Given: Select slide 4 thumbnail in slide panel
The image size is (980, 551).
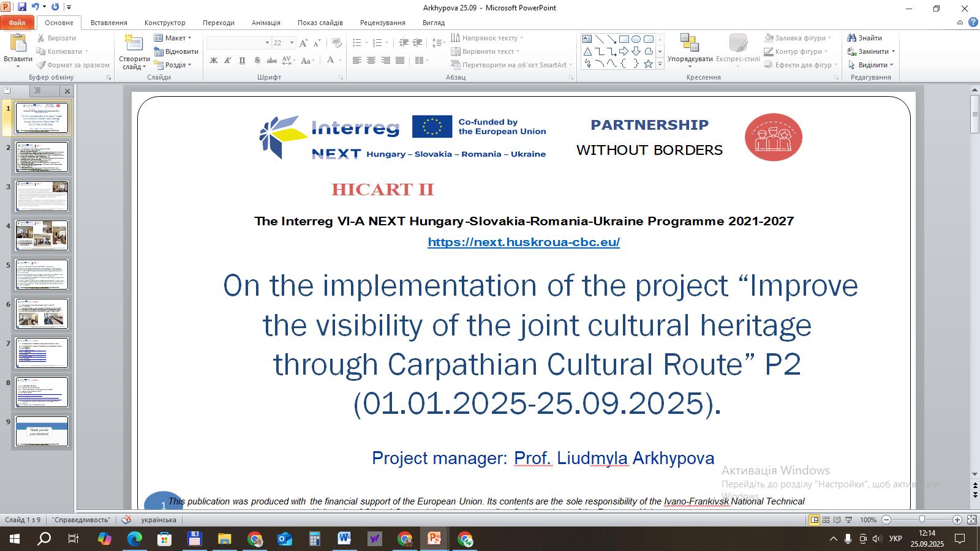Looking at the screenshot, I should click(x=42, y=234).
